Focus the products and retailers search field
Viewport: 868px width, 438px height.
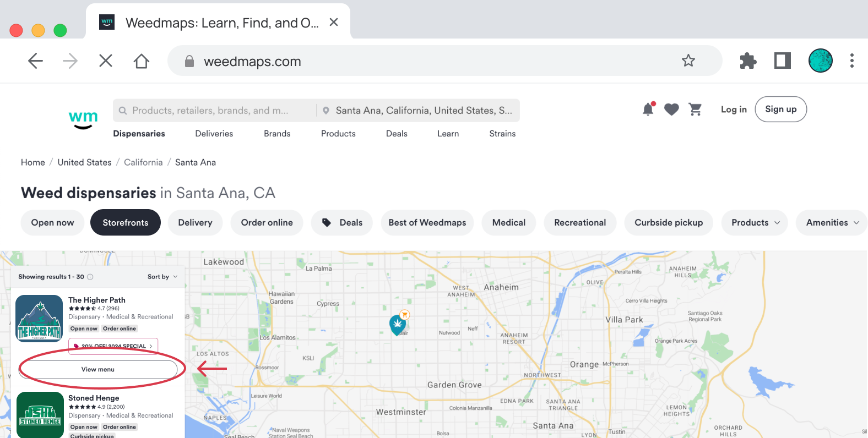pos(216,111)
